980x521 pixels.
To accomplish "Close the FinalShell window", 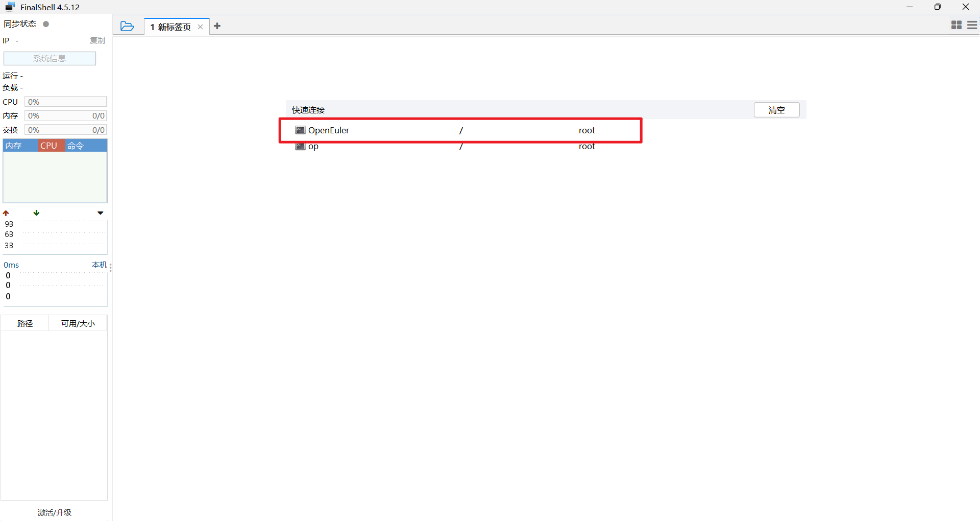I will [966, 7].
